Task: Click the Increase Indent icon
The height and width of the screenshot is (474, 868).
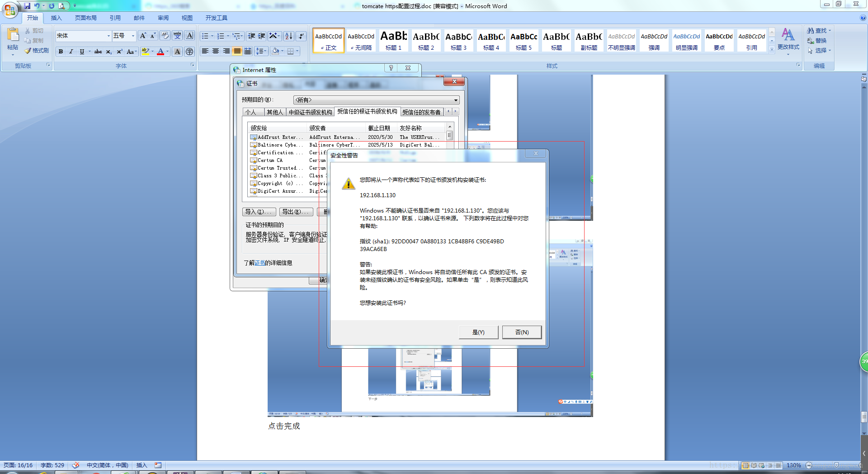Action: (x=262, y=36)
